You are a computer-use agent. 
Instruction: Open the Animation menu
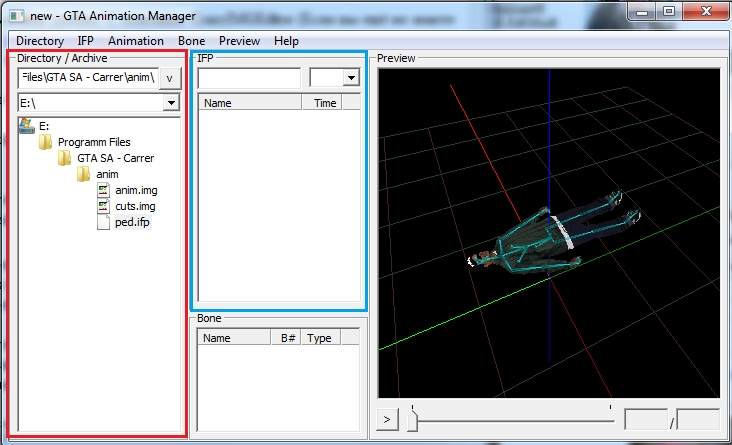click(x=135, y=41)
